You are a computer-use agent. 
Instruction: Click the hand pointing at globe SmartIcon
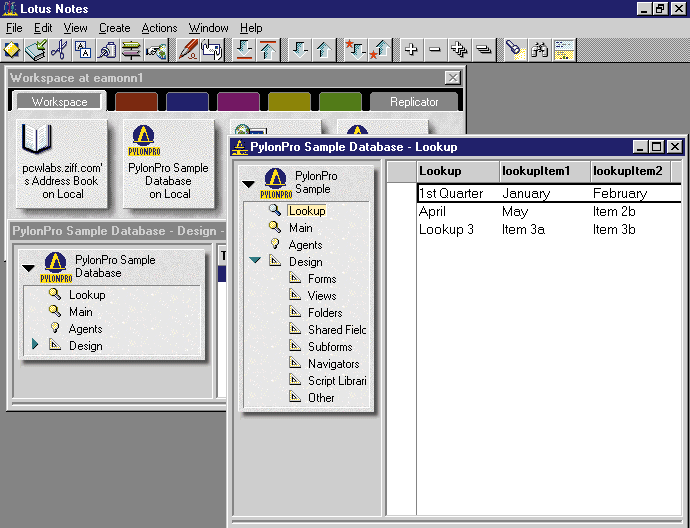[156, 49]
